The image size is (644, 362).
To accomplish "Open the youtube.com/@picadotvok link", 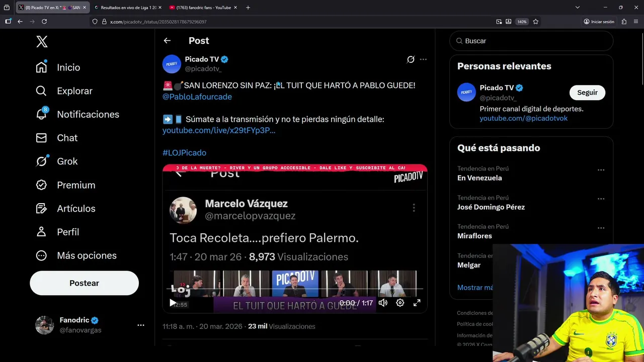I will pos(523,118).
